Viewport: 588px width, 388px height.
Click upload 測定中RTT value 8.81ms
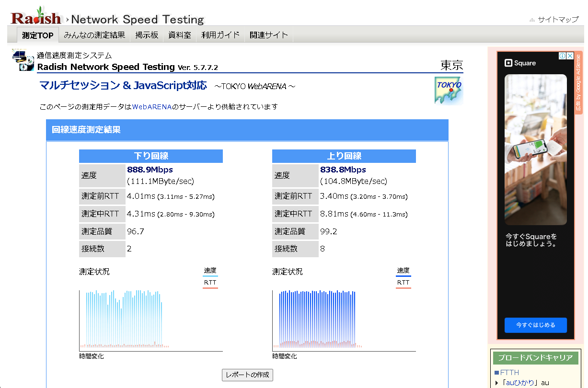click(x=334, y=214)
